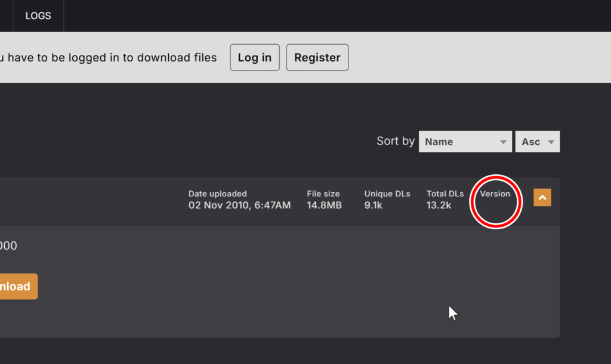The image size is (611, 364).
Task: Click the Total DLs heading
Action: [445, 194]
